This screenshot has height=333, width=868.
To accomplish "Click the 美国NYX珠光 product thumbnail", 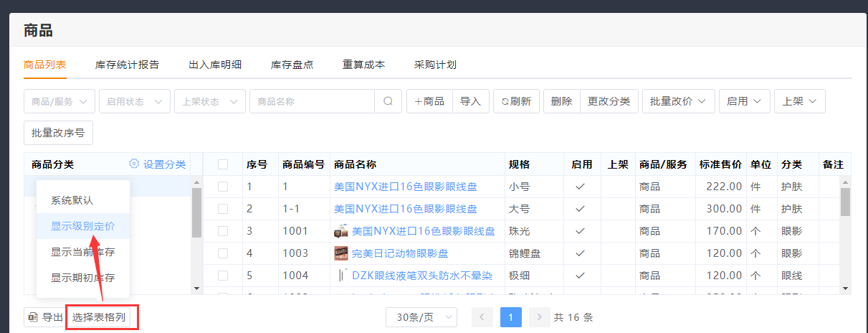I will [x=341, y=231].
